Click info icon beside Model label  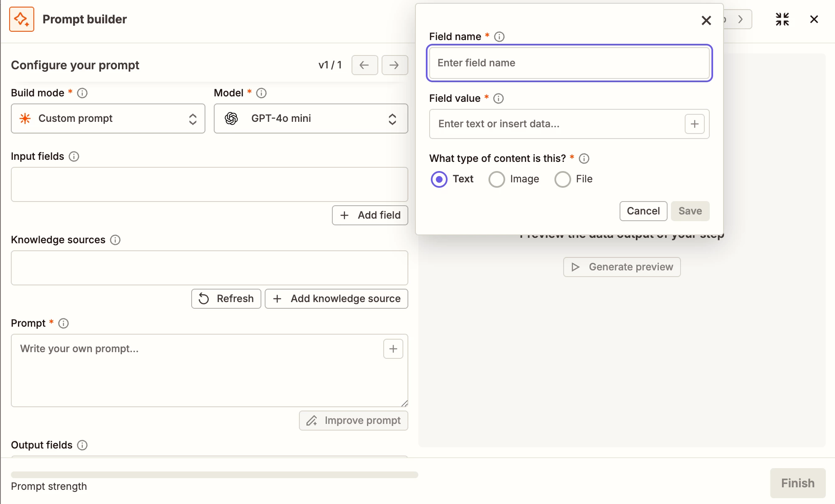tap(261, 93)
